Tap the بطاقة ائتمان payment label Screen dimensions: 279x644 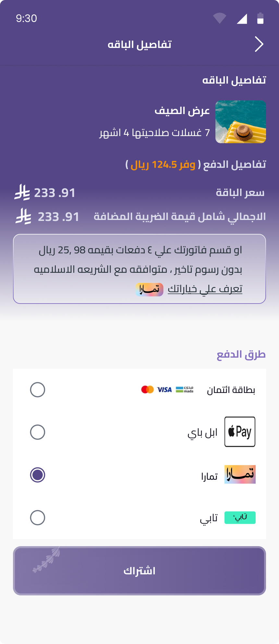coord(231,390)
